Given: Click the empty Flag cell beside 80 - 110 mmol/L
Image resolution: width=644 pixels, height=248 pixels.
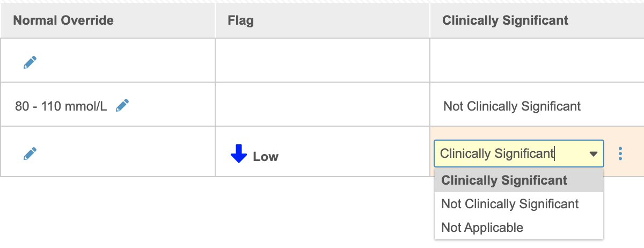Looking at the screenshot, I should click(322, 105).
